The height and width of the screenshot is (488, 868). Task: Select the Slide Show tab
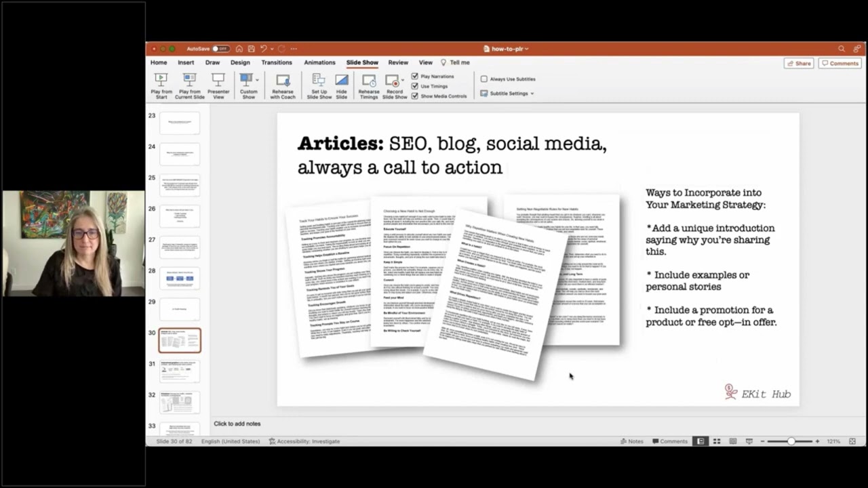click(362, 62)
